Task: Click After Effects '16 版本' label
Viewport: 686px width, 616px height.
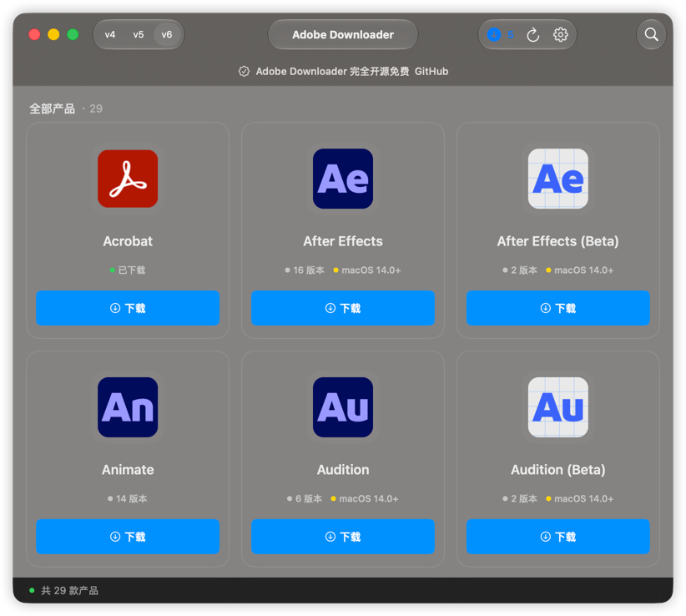Action: click(x=309, y=270)
